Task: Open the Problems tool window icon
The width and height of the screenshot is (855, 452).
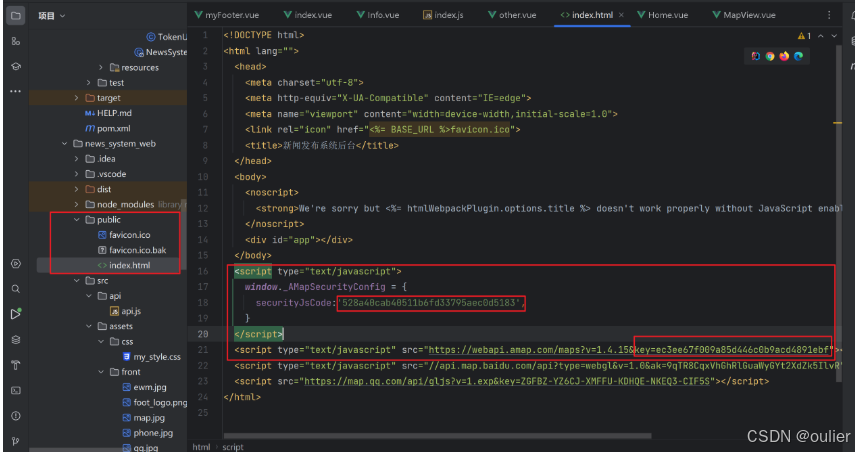Action: tap(15, 415)
